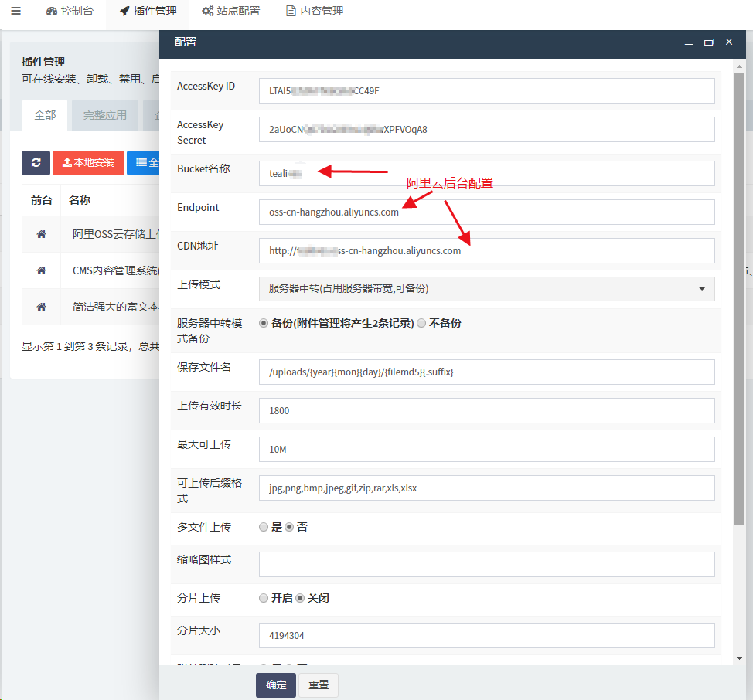This screenshot has width=753, height=700.
Task: Select the 全部 plugin category tab
Action: [45, 115]
